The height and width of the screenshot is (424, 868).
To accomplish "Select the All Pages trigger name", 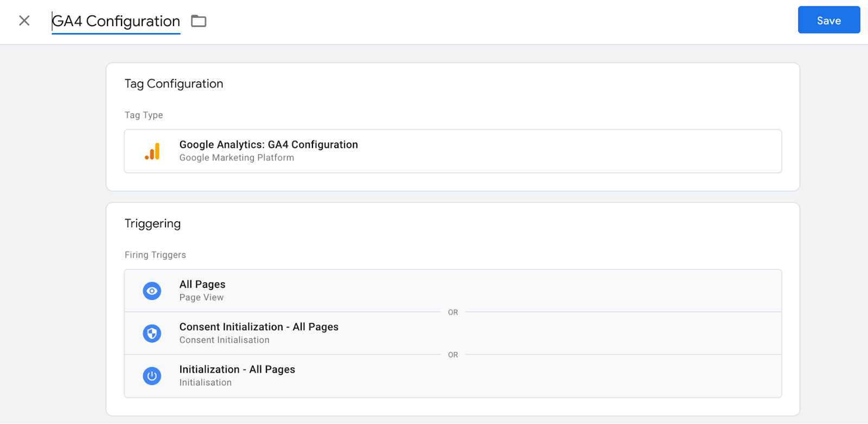I will click(x=202, y=284).
